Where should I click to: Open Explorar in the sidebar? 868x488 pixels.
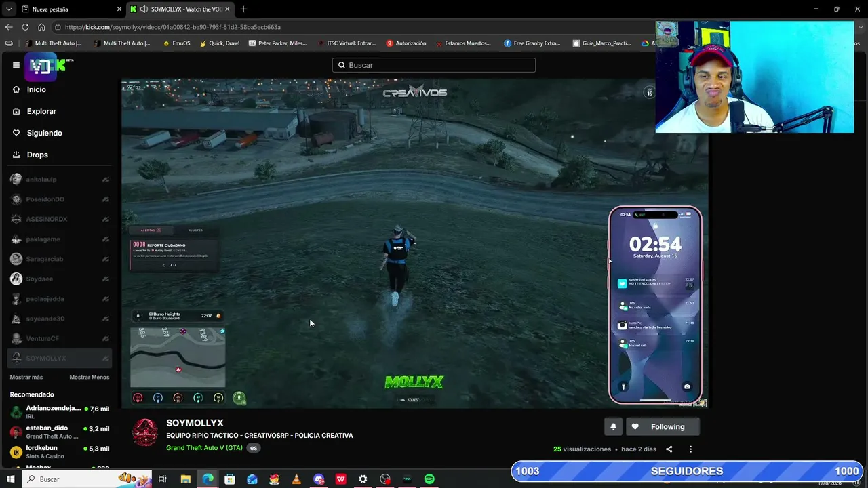click(x=41, y=111)
